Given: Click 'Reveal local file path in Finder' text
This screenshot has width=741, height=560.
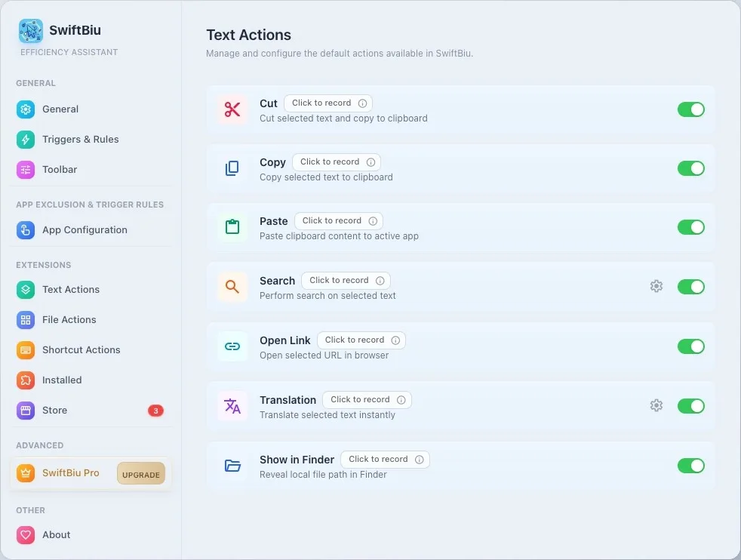Looking at the screenshot, I should [323, 475].
